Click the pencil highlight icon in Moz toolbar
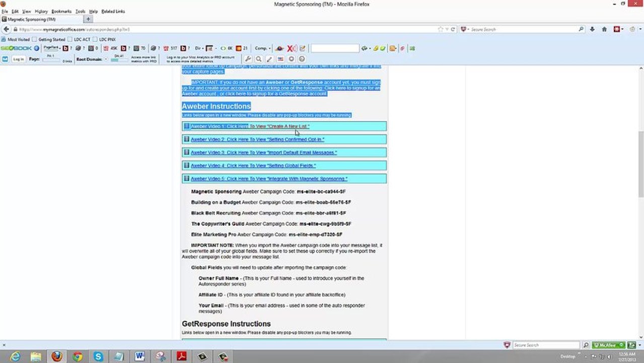Screen dimensions: 644x363 269,59
